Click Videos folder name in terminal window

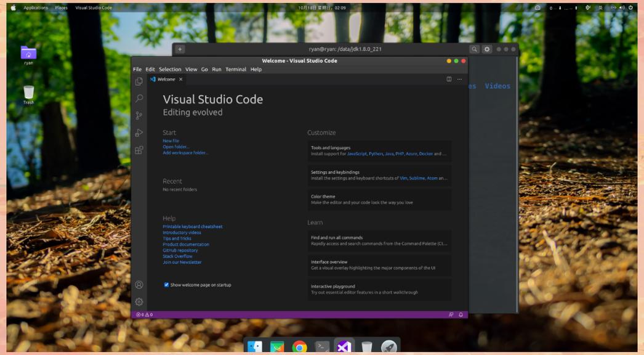pyautogui.click(x=497, y=86)
